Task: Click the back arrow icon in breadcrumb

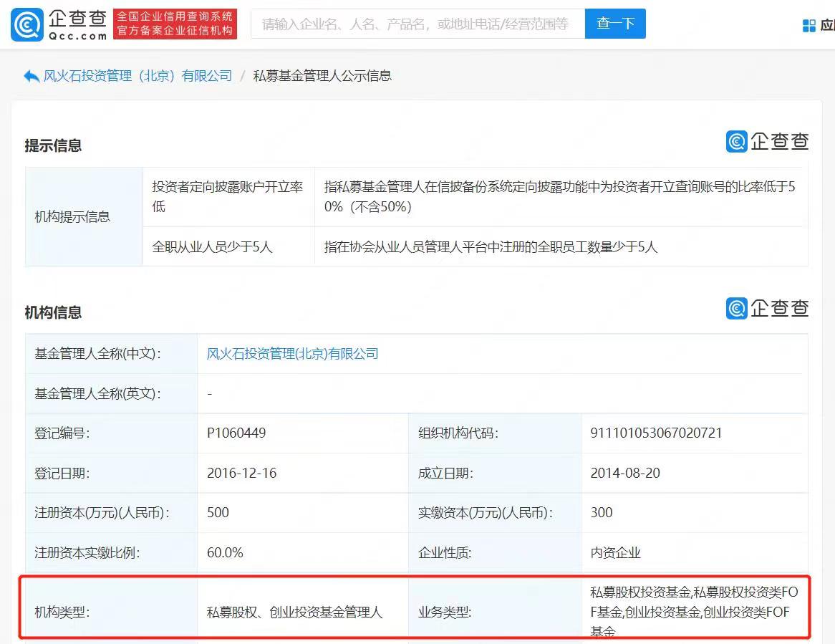Action: tap(32, 76)
